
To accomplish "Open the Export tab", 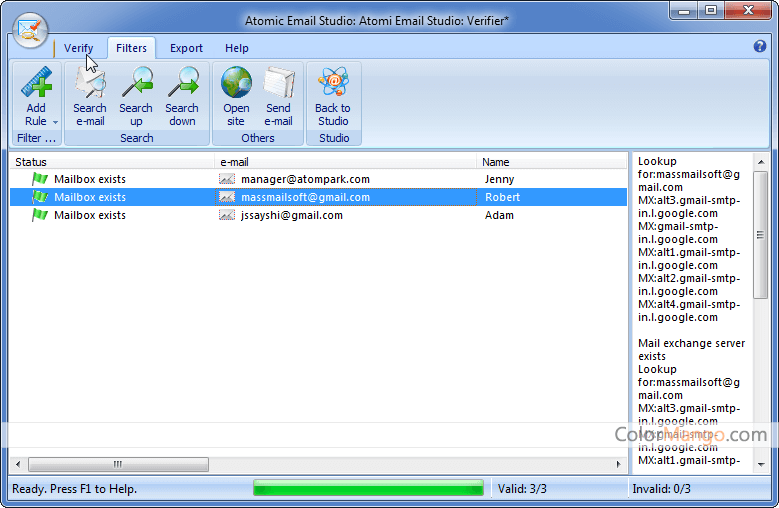I will 186,48.
